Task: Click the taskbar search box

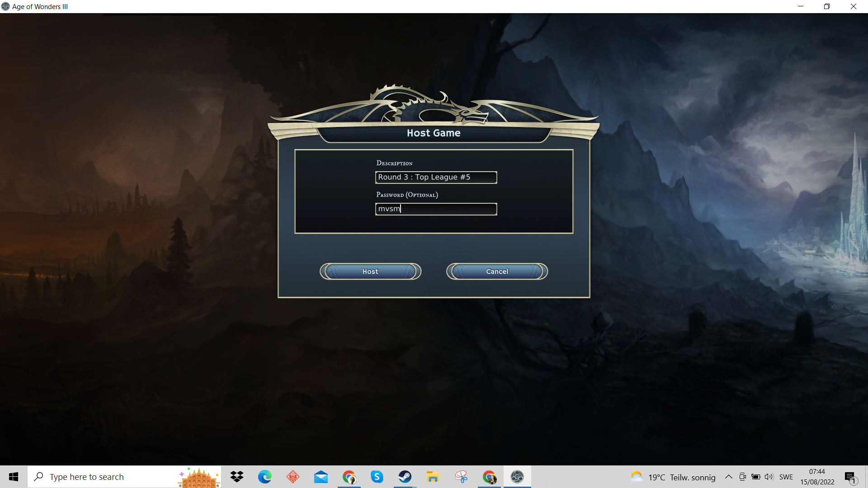Action: (x=124, y=477)
